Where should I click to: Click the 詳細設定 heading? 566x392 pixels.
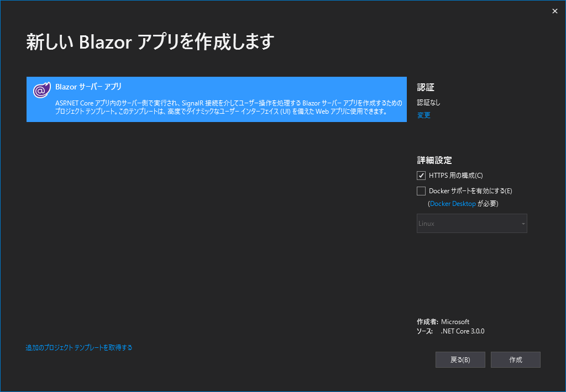click(434, 160)
